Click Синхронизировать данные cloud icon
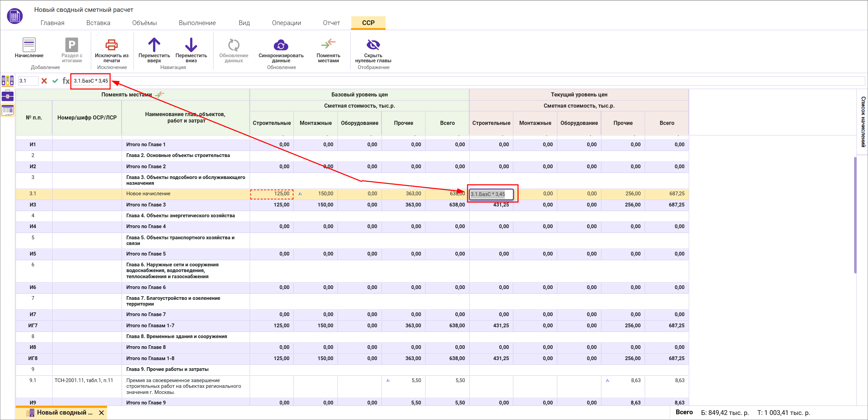Image resolution: width=868 pixels, height=420 pixels. tap(281, 45)
